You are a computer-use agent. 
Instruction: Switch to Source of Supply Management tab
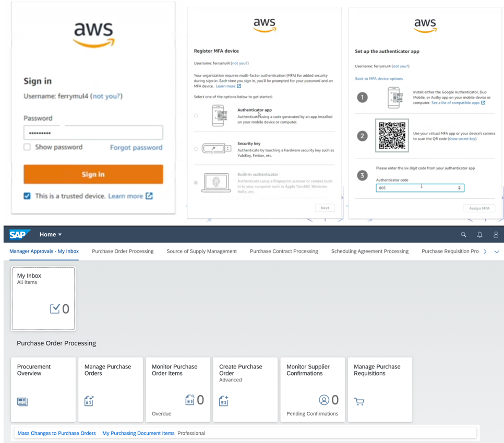[x=201, y=251]
